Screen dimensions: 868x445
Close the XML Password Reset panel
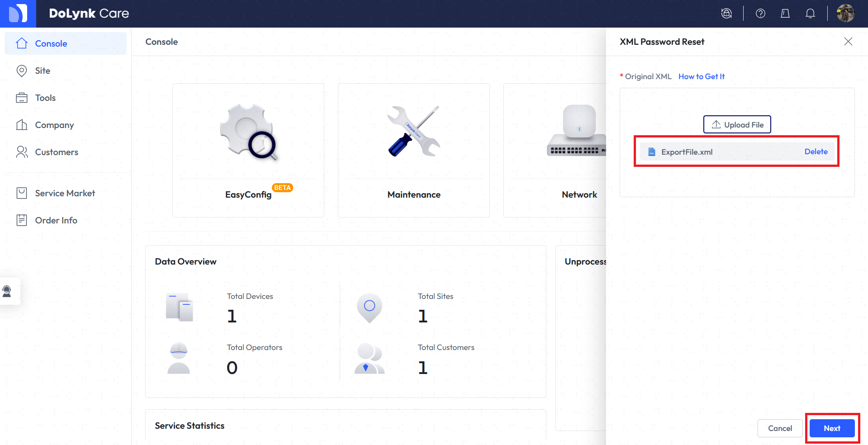pos(848,42)
